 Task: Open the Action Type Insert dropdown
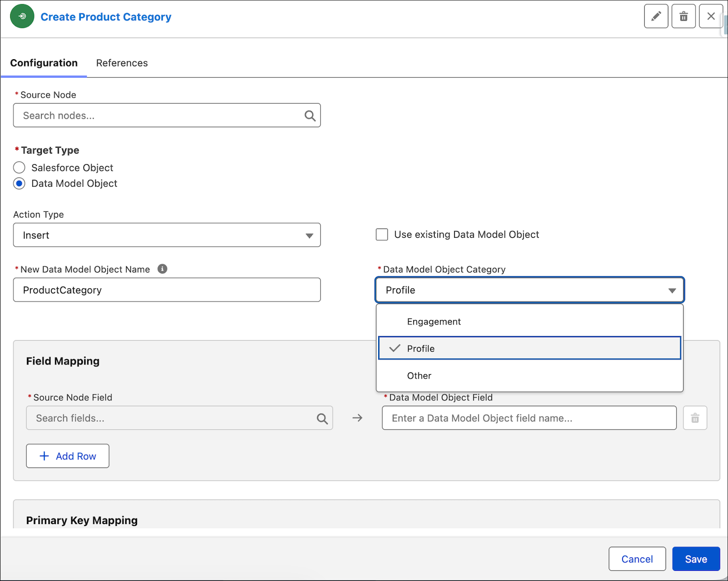167,235
